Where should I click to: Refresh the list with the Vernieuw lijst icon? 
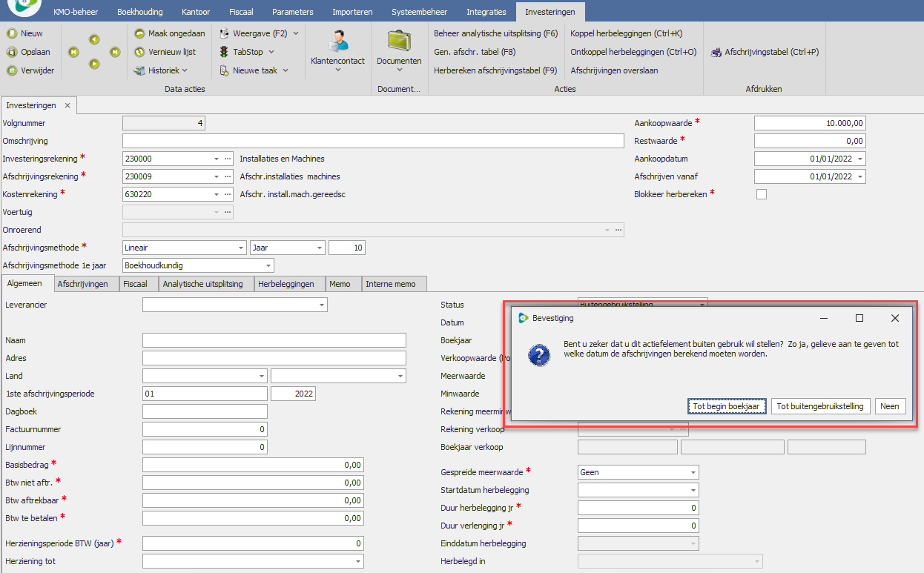[x=140, y=52]
